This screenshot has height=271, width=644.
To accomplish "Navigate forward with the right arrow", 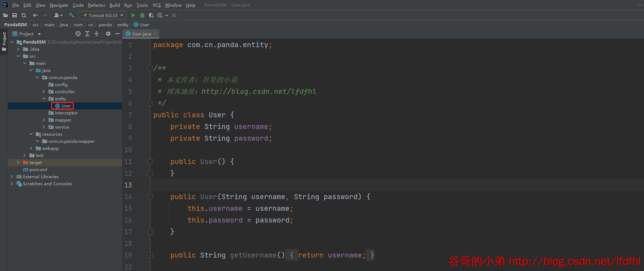I will click(x=45, y=15).
